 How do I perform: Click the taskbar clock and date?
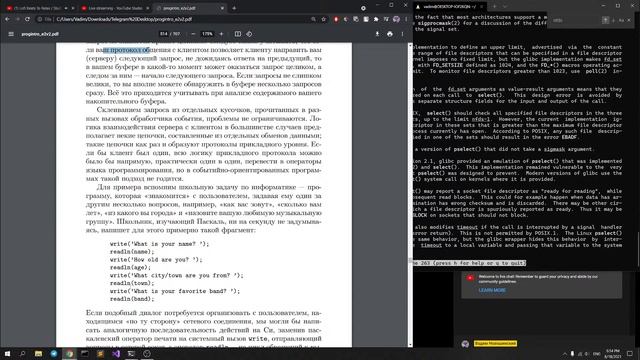point(612,353)
